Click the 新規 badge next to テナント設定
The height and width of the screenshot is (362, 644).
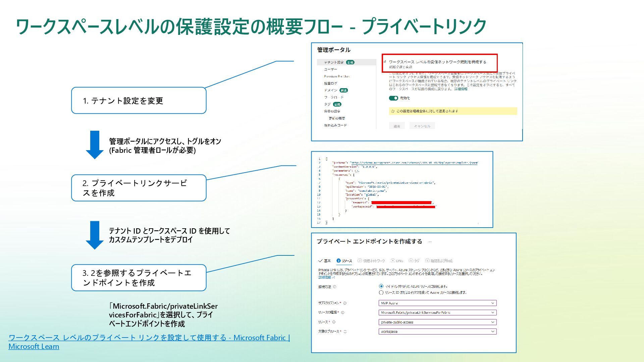pos(350,62)
